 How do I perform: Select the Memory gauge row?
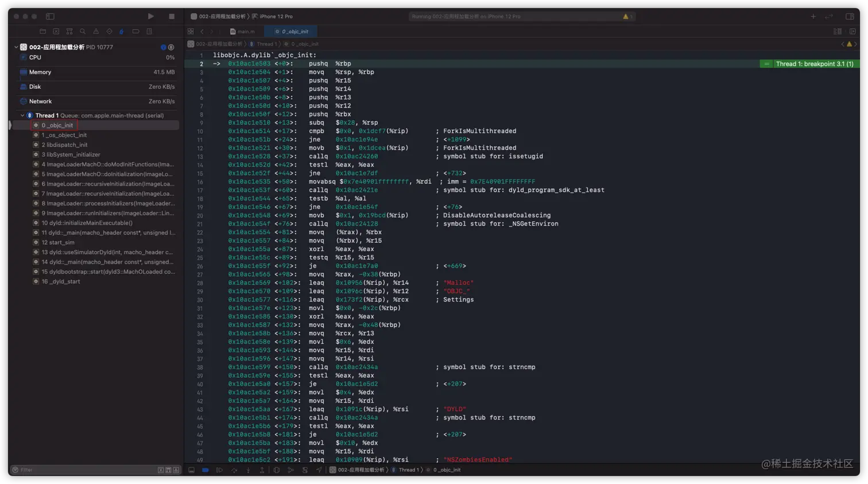(x=96, y=72)
